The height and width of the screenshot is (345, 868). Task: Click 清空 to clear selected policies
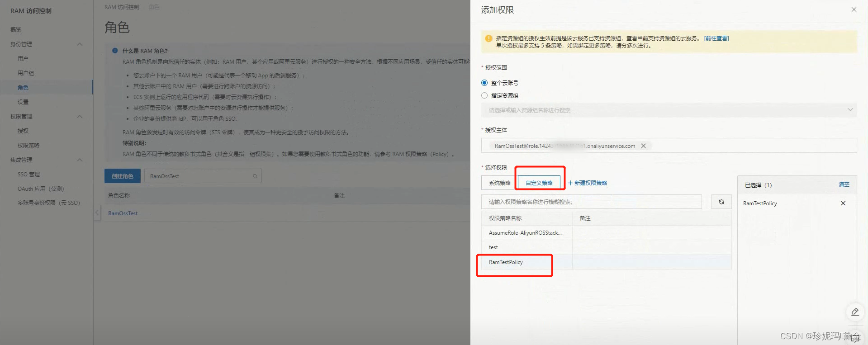[844, 184]
